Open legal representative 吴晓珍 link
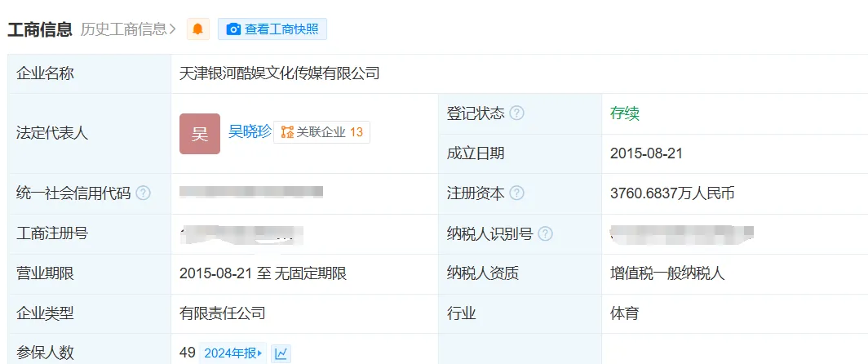The width and height of the screenshot is (868, 364). coord(249,131)
